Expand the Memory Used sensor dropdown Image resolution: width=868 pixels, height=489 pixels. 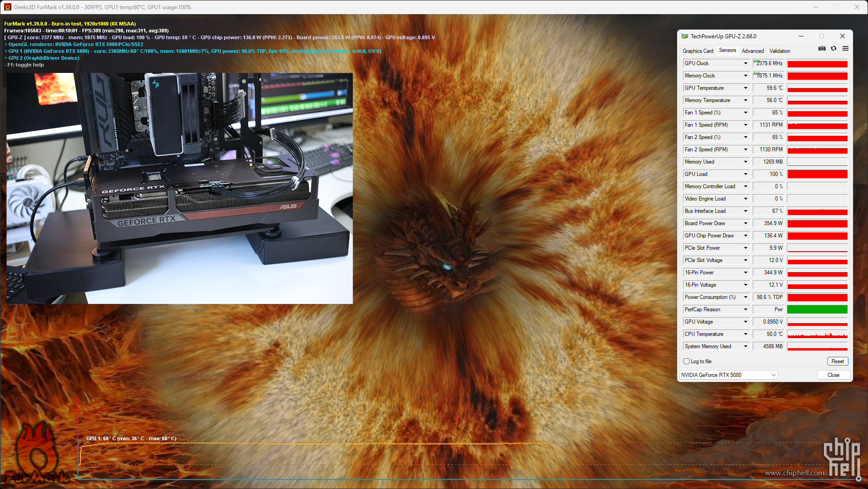pyautogui.click(x=745, y=162)
